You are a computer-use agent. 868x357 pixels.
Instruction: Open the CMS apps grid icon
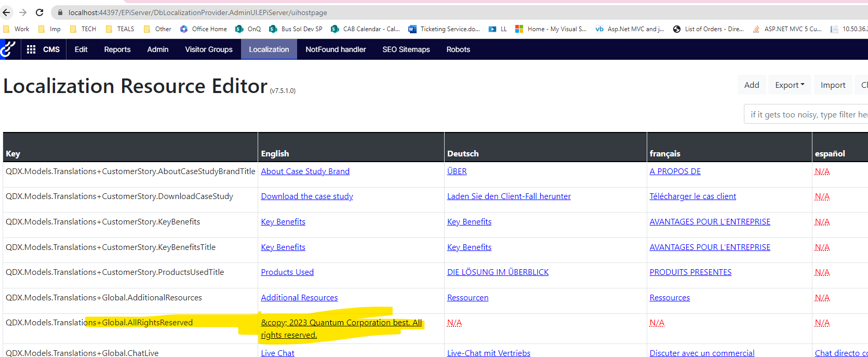pyautogui.click(x=31, y=49)
